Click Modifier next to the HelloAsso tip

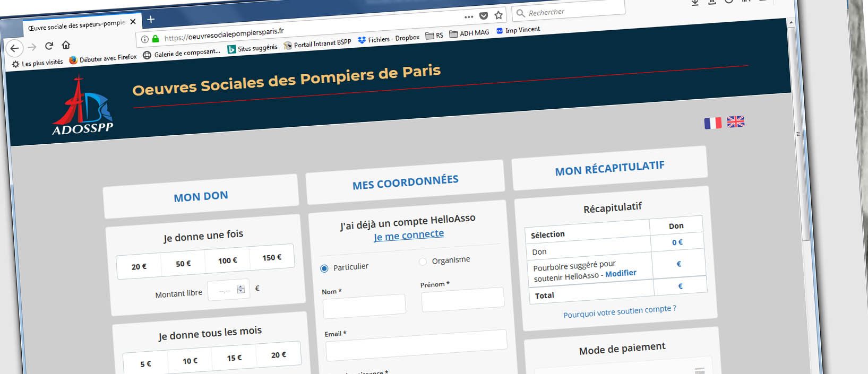(621, 273)
